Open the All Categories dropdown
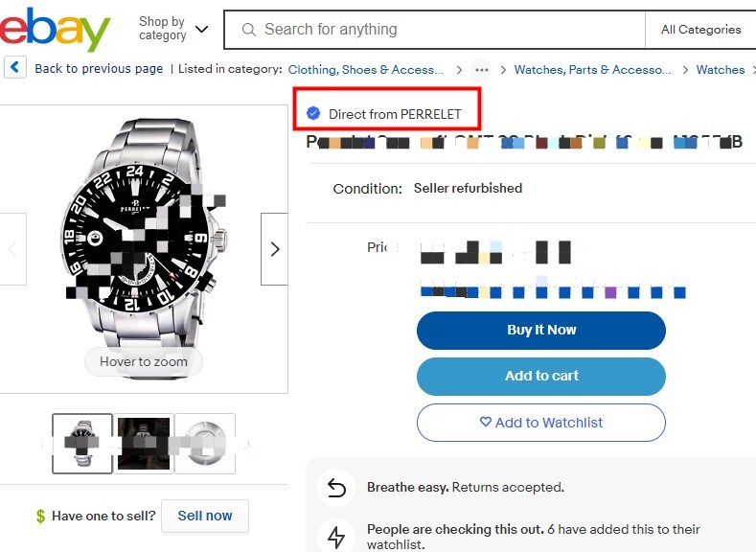The image size is (756, 552). (700, 30)
